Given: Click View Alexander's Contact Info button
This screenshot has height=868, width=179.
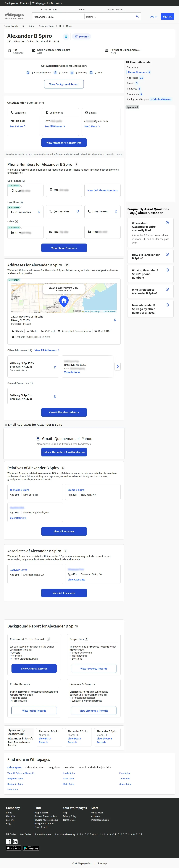Looking at the screenshot, I should tap(64, 143).
